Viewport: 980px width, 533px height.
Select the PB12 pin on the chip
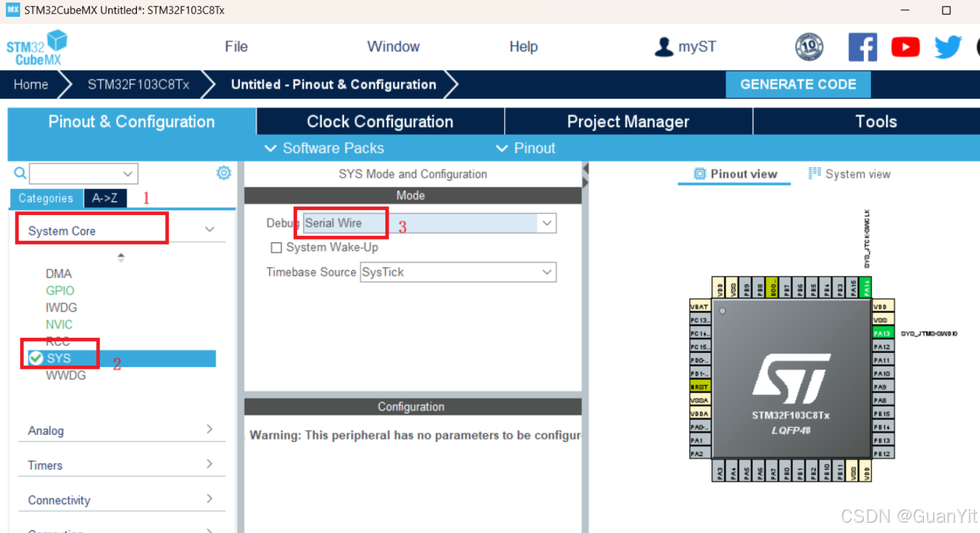coord(883,454)
